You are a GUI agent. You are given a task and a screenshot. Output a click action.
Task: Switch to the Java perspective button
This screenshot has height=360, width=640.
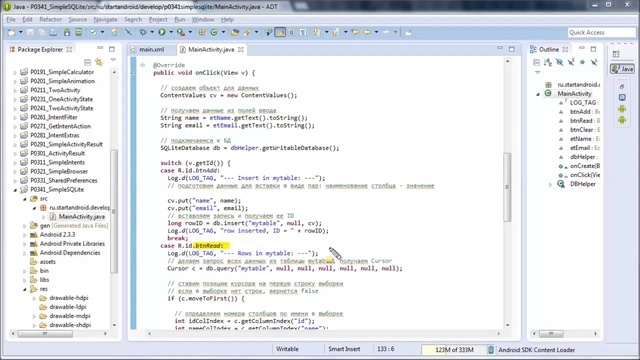point(622,69)
